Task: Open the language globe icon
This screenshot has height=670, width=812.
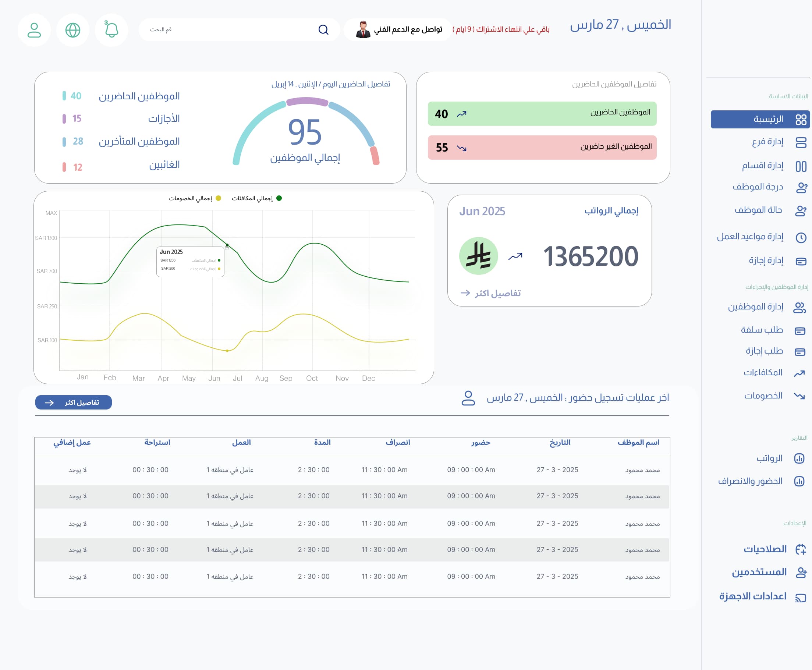Action: (72, 30)
